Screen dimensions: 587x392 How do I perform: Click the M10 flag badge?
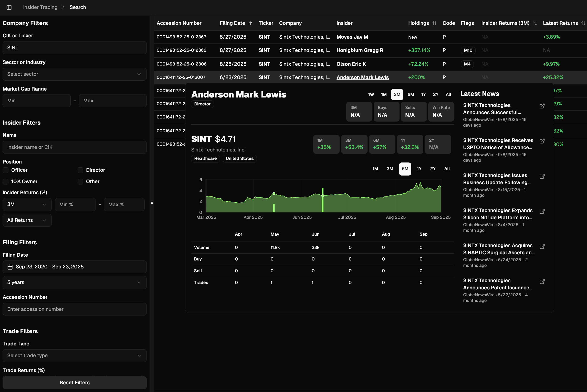468,50
